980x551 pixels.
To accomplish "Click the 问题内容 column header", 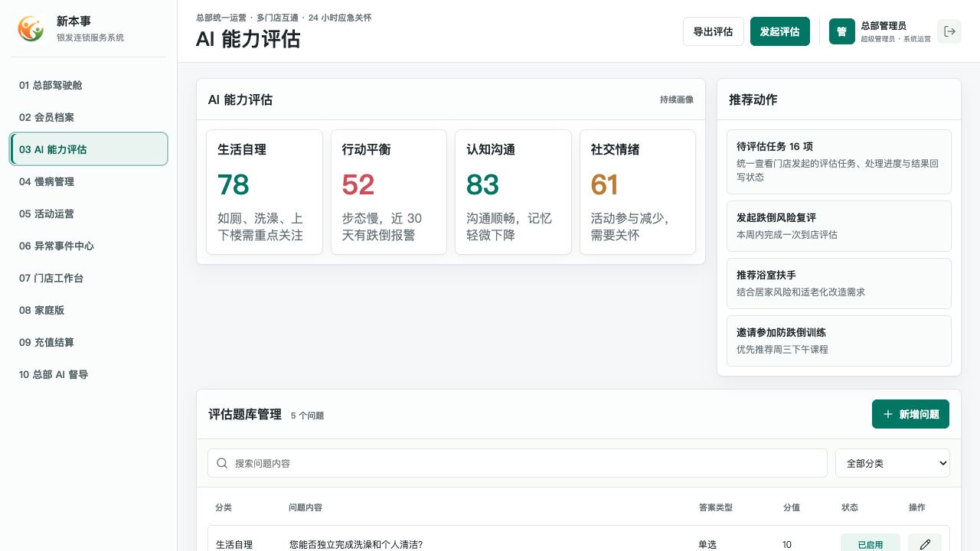I will pos(305,507).
